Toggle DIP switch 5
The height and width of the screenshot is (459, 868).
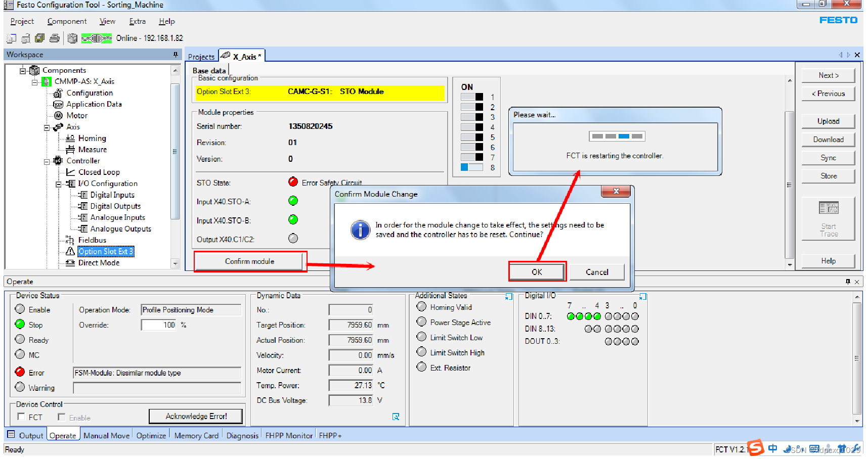472,137
